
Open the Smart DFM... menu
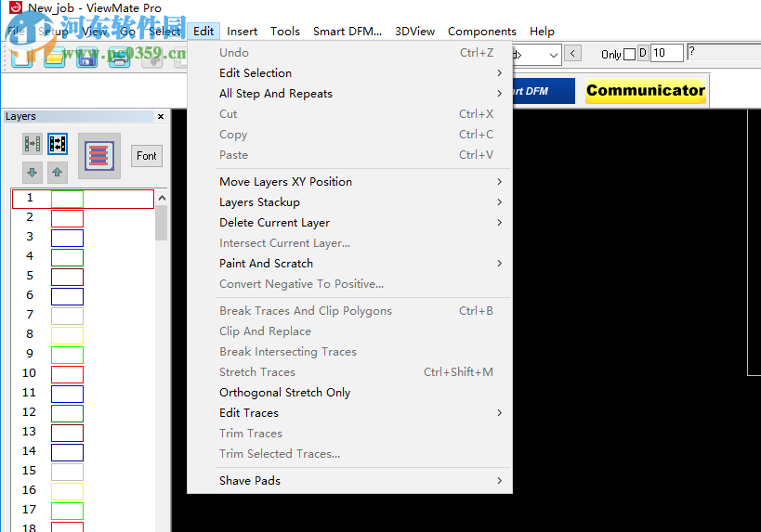pos(347,32)
